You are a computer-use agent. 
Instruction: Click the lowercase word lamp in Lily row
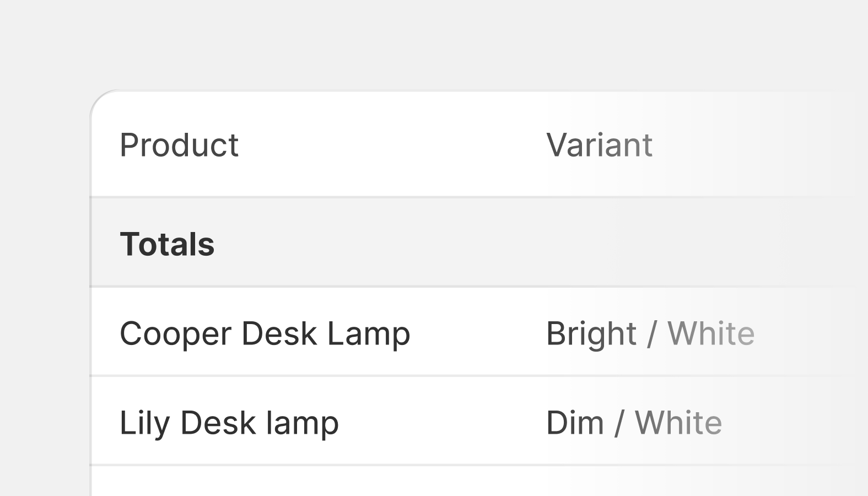pyautogui.click(x=303, y=423)
